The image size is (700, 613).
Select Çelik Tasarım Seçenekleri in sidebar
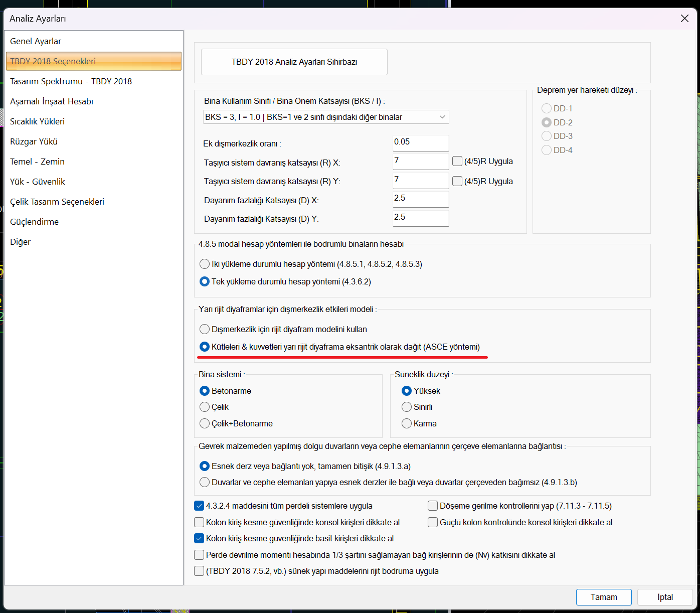57,202
